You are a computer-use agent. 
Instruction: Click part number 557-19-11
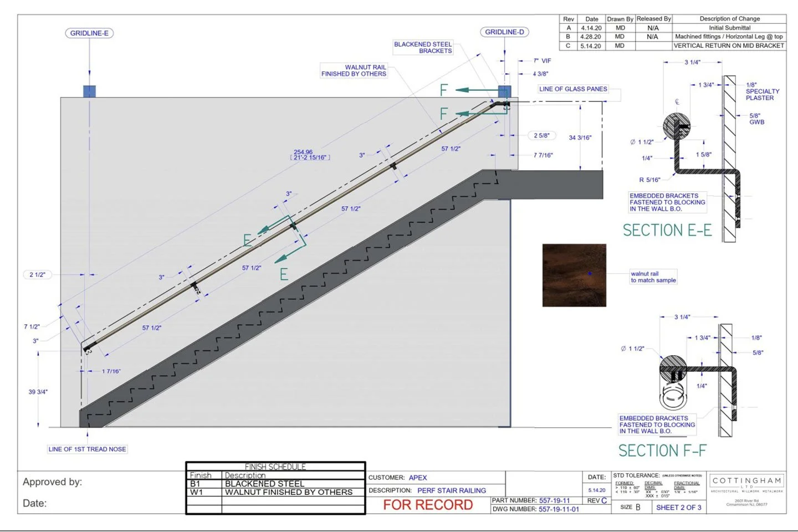(x=554, y=500)
